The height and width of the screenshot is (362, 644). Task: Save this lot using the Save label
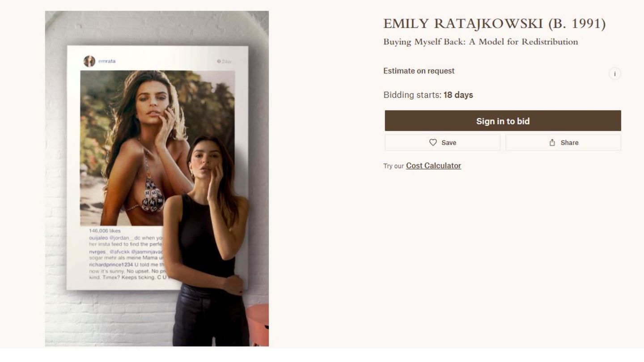[x=449, y=143]
